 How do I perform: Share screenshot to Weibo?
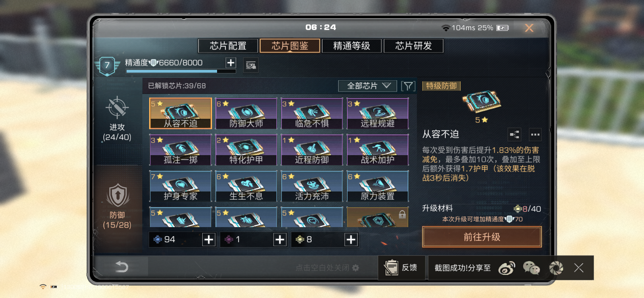tap(507, 268)
